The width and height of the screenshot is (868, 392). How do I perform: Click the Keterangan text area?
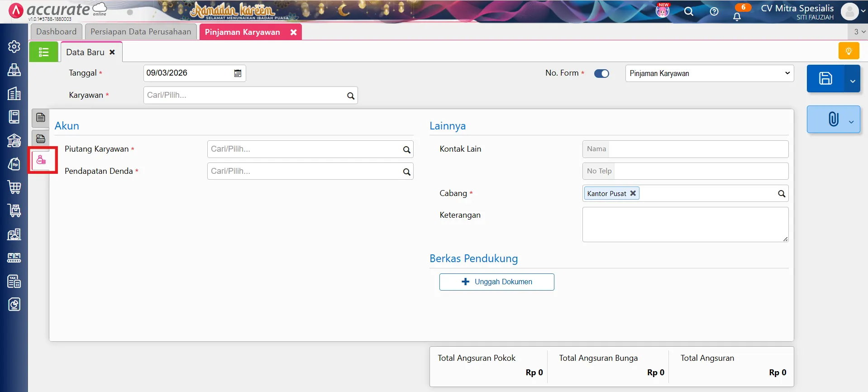(685, 225)
